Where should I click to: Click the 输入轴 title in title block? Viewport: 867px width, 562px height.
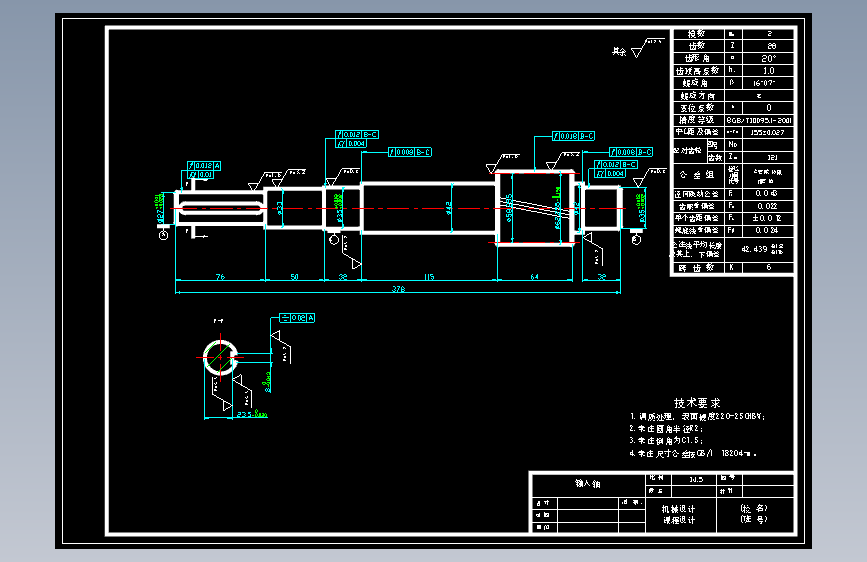point(588,484)
